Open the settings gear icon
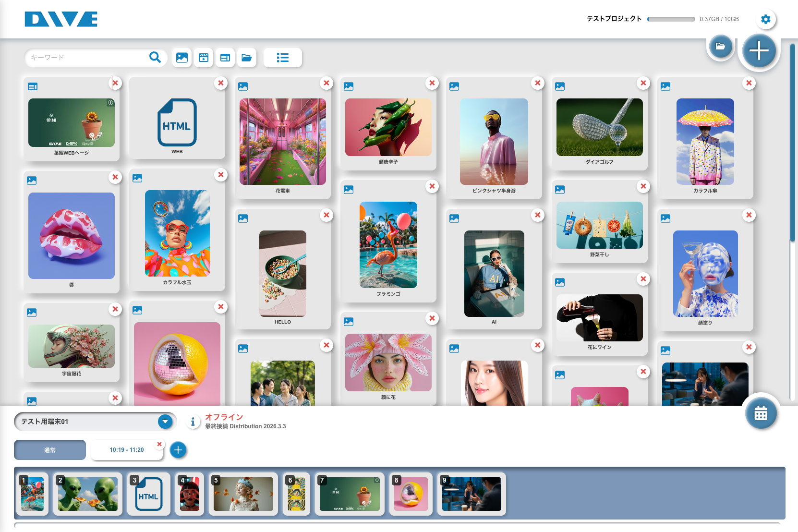 pos(766,19)
